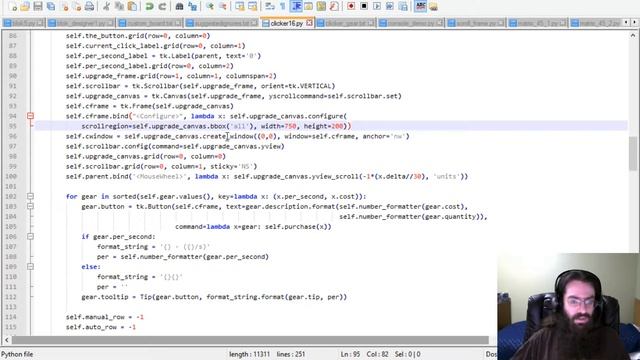Toggle synchronized vertical scrolling icon
The image size is (640, 360).
(x=240, y=6)
